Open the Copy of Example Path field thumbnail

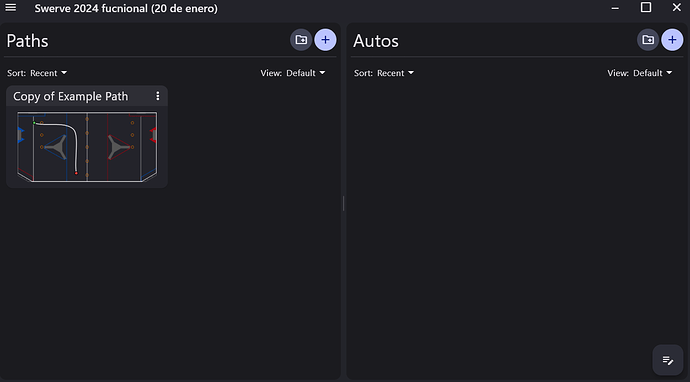pyautogui.click(x=87, y=147)
